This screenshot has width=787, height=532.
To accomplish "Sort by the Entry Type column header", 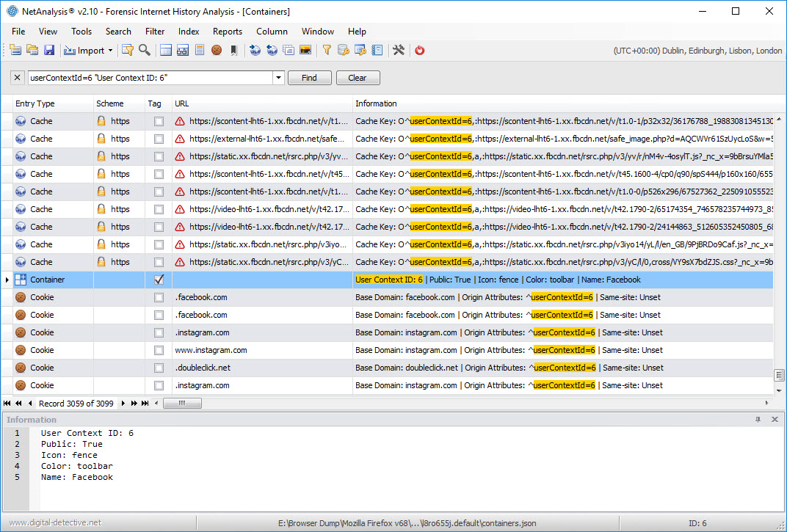I will coord(53,103).
